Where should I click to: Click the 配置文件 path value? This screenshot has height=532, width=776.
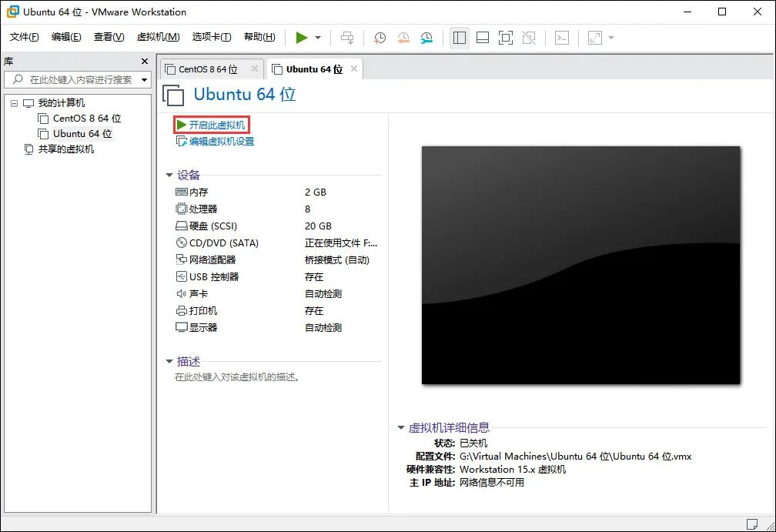(x=575, y=457)
